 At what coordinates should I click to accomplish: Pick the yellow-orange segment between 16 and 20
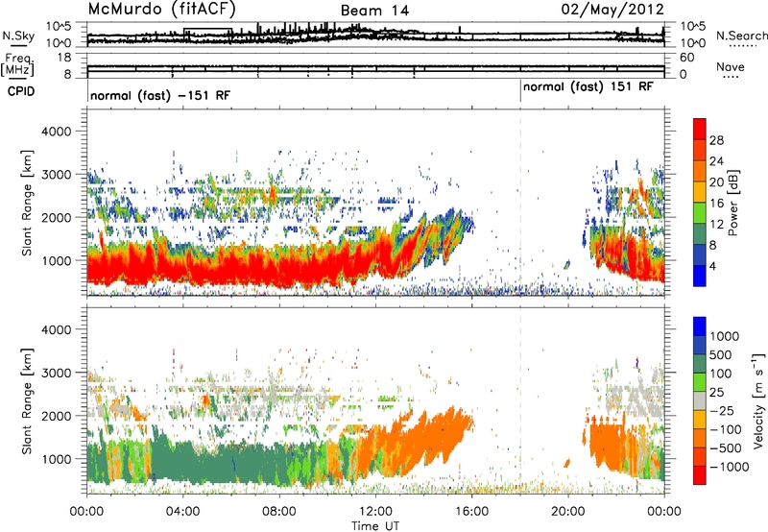point(700,192)
